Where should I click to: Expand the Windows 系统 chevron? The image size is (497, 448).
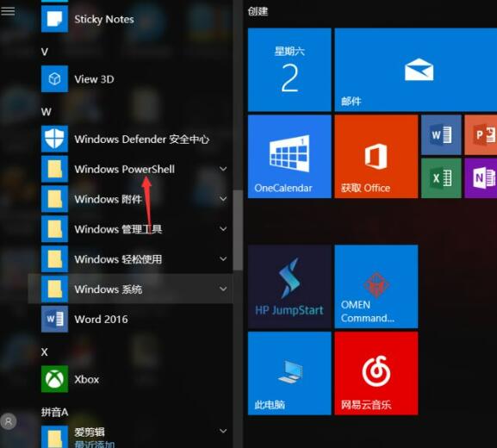click(223, 289)
